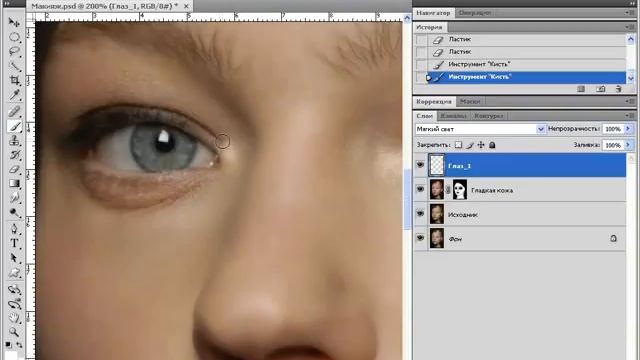The height and width of the screenshot is (360, 640).
Task: Select the Гладкая кожа layer mask thumbnail
Action: point(460,190)
